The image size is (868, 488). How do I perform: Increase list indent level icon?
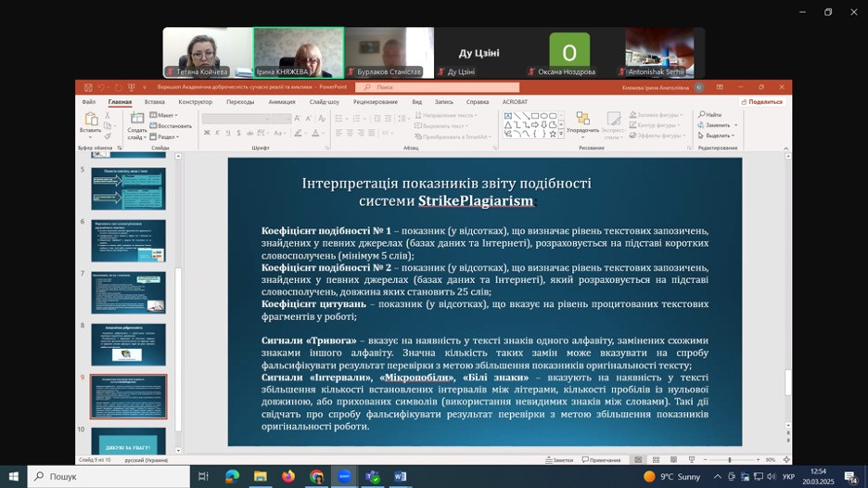(388, 119)
